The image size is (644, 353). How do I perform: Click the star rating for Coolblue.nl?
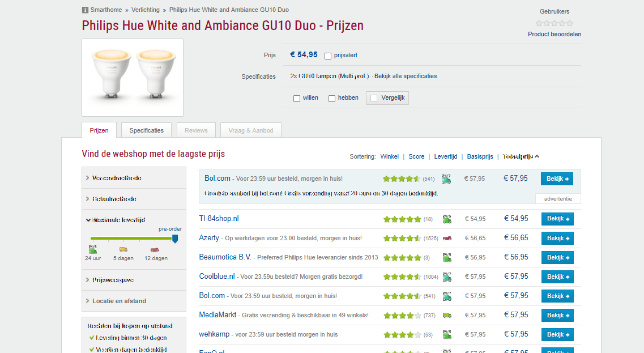(x=402, y=277)
